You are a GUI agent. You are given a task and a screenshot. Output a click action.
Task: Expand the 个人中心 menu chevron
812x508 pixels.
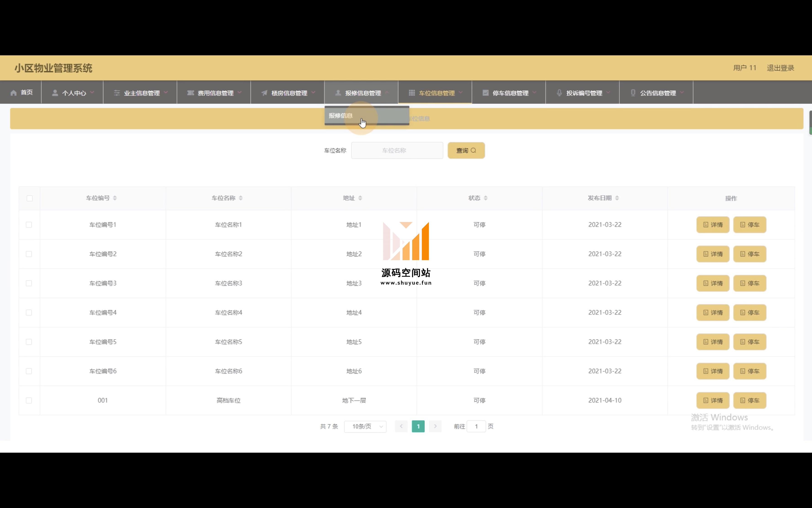point(92,92)
